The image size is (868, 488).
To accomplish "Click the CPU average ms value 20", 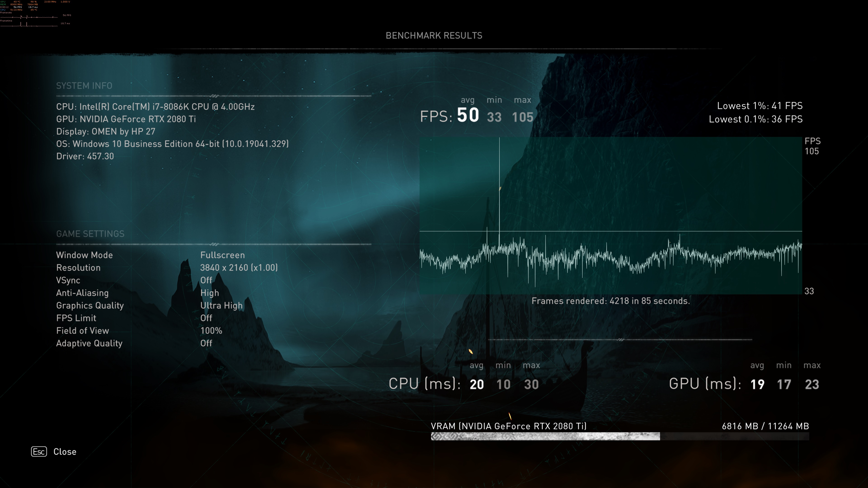I will (476, 384).
